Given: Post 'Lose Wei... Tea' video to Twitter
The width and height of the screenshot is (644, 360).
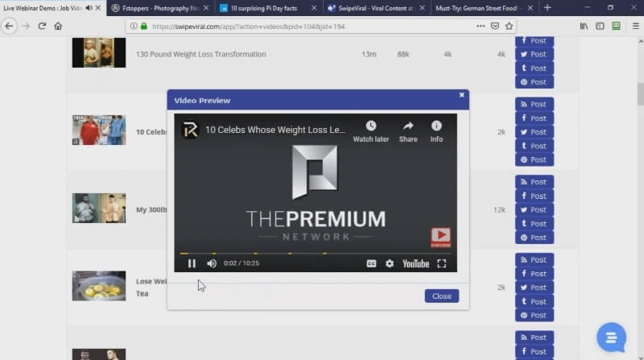Looking at the screenshot, I should click(x=534, y=288).
